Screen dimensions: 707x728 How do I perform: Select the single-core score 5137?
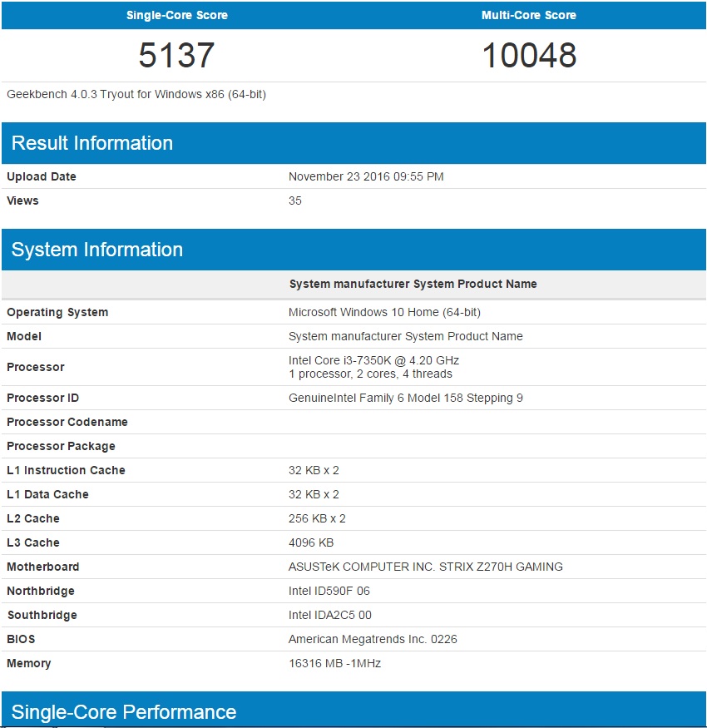point(176,57)
